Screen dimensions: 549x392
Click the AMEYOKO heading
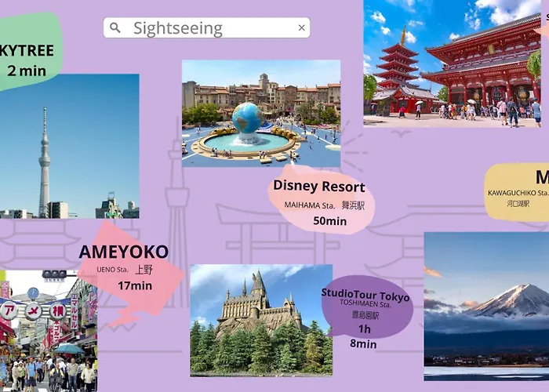point(124,252)
